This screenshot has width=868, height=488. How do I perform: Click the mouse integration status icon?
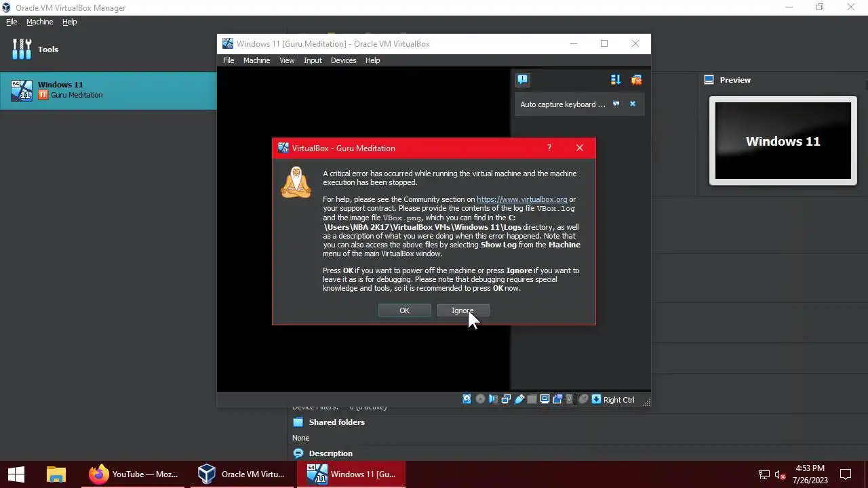tap(583, 399)
